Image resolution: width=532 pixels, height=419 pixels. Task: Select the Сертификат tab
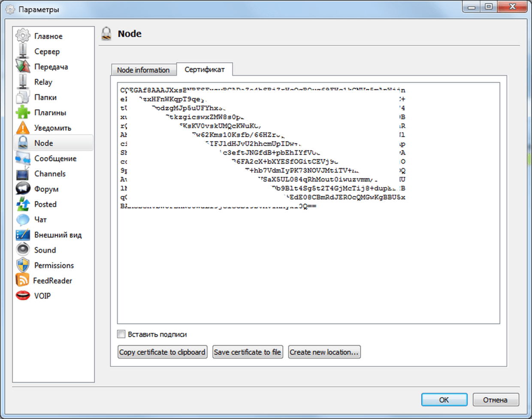point(205,70)
